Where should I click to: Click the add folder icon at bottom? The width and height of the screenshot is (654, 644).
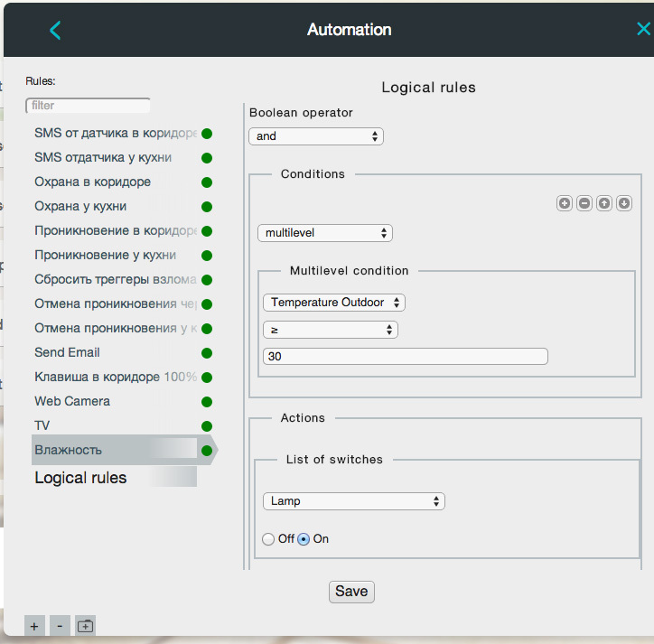pos(86,626)
